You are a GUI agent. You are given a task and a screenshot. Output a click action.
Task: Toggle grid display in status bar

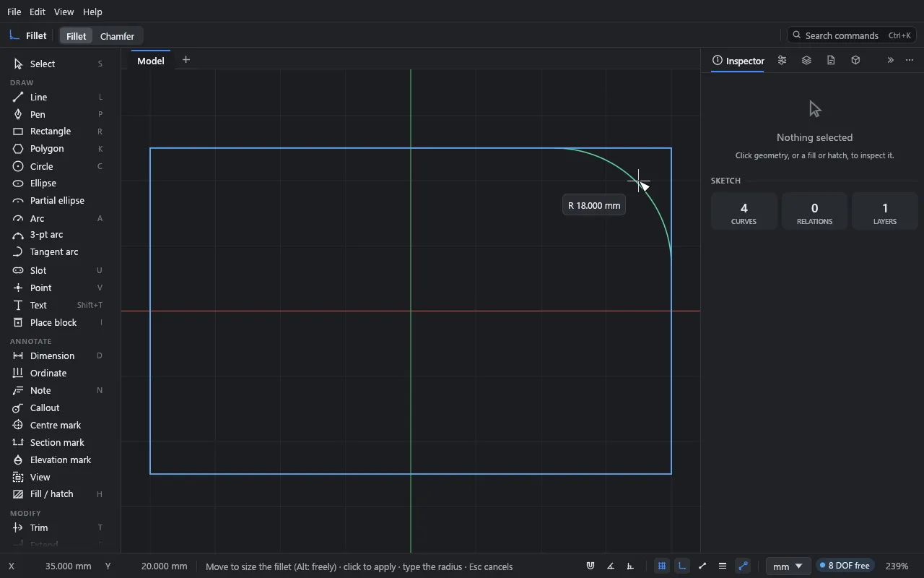click(662, 566)
